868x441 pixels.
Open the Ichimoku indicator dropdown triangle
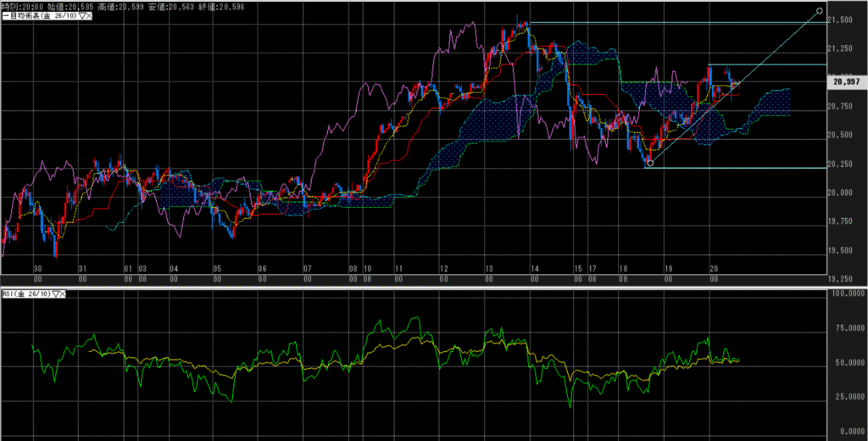coord(81,15)
